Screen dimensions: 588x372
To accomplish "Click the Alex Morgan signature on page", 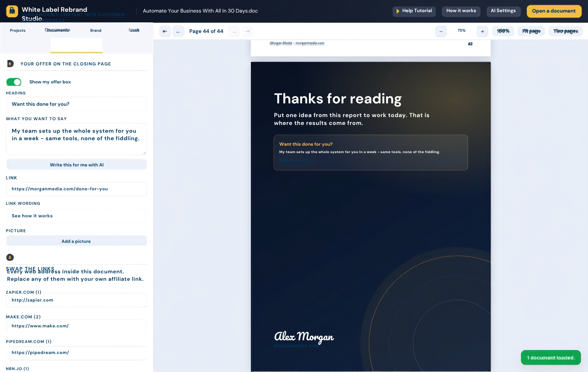I will [x=304, y=337].
